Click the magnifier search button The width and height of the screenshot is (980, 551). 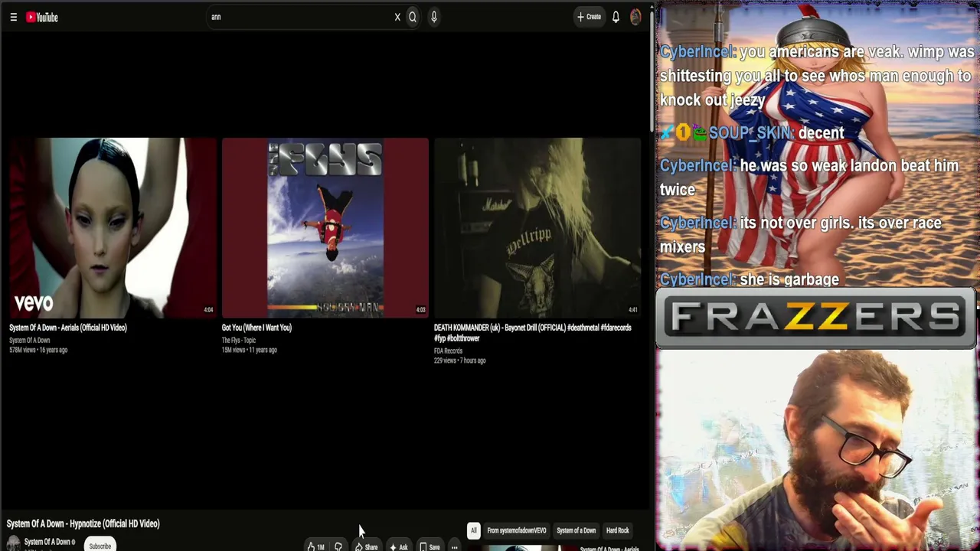(x=413, y=17)
